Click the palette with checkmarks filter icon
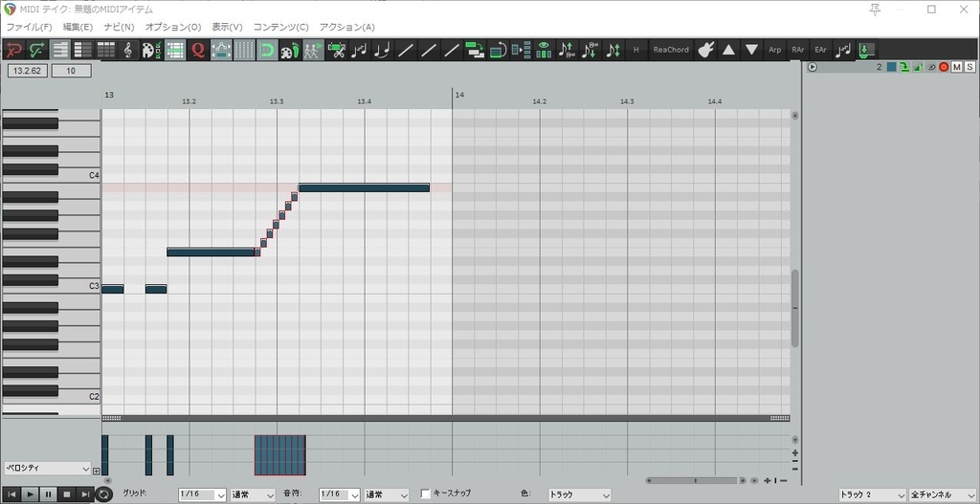The image size is (980, 504). click(x=151, y=50)
